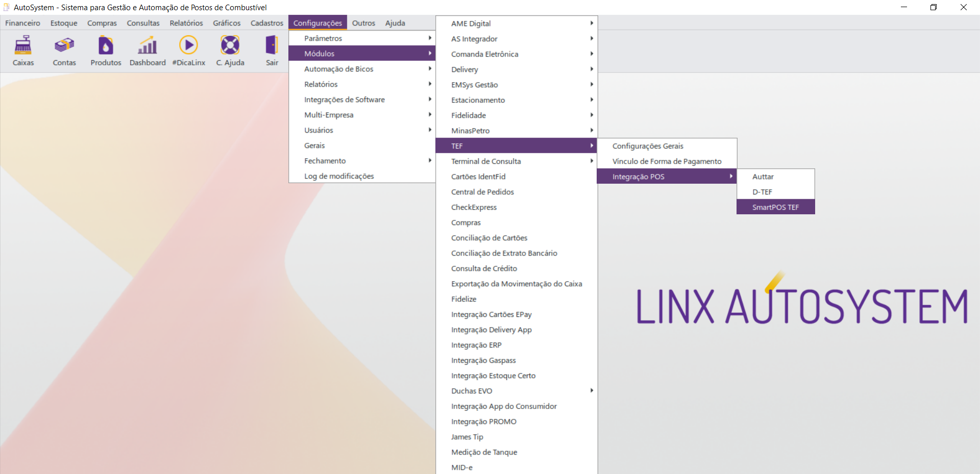Open Integração Gaspass

pos(517,360)
